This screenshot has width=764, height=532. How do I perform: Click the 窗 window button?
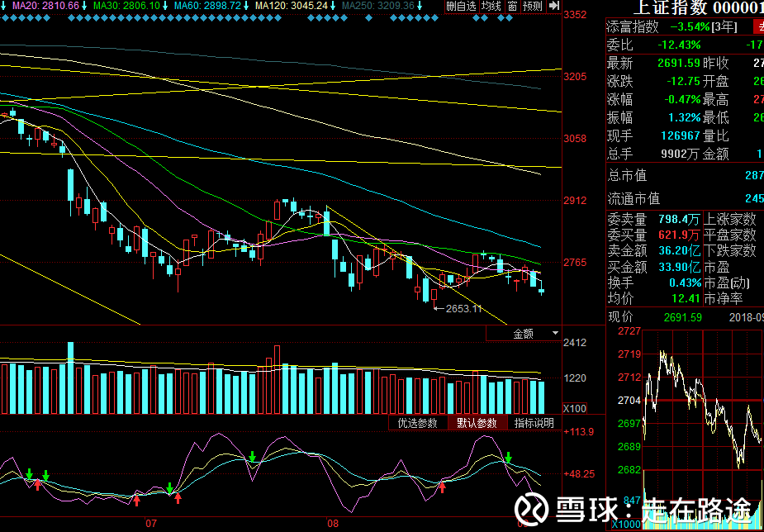tap(512, 6)
